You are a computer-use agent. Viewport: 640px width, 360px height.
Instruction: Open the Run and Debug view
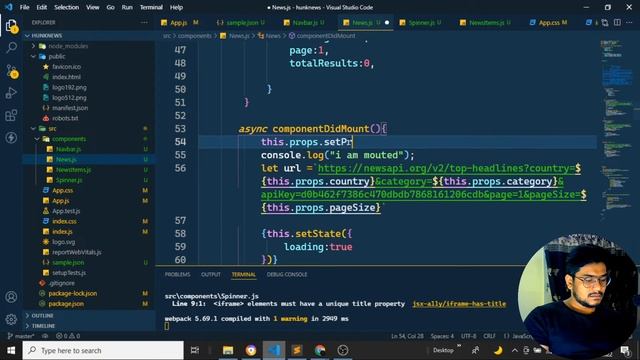pos(11,93)
